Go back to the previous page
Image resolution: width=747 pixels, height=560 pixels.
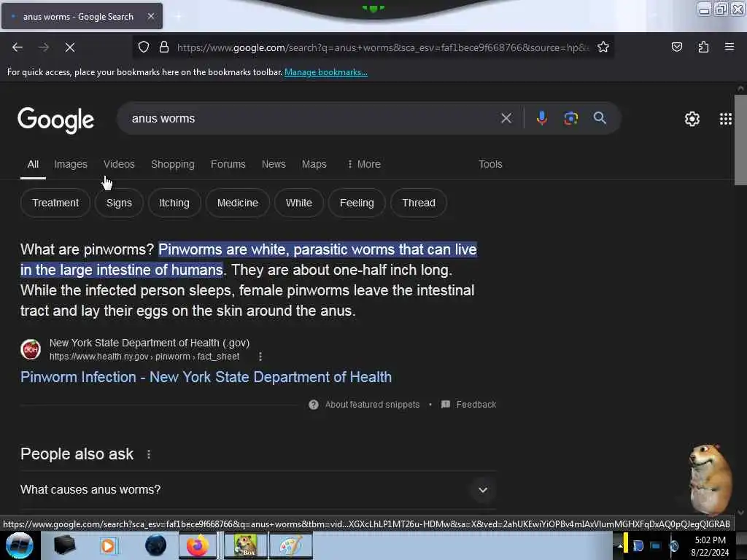pos(18,47)
